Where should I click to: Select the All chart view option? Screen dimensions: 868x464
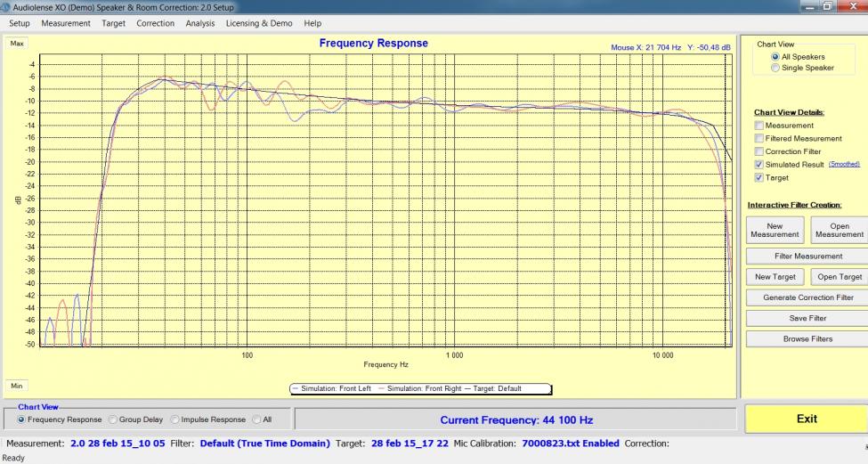(x=257, y=419)
